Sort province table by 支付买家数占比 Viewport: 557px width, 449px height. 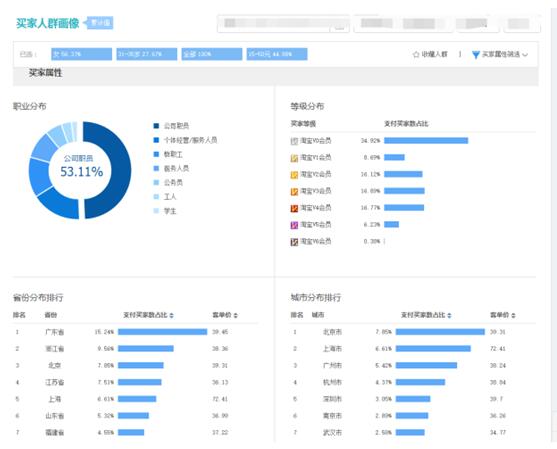[x=148, y=315]
